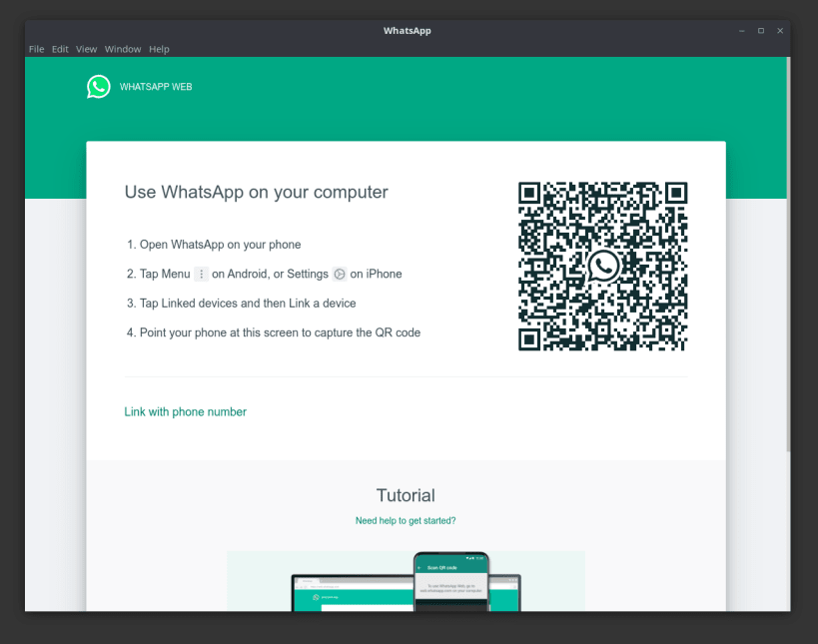Open the Need help to get started link
Screen dimensions: 818x644
tap(406, 520)
